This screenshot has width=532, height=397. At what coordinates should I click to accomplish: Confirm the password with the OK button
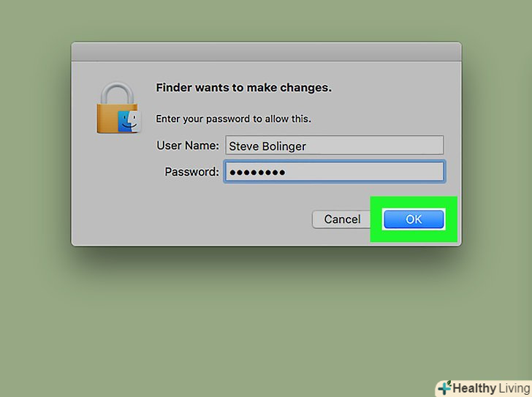coord(414,219)
